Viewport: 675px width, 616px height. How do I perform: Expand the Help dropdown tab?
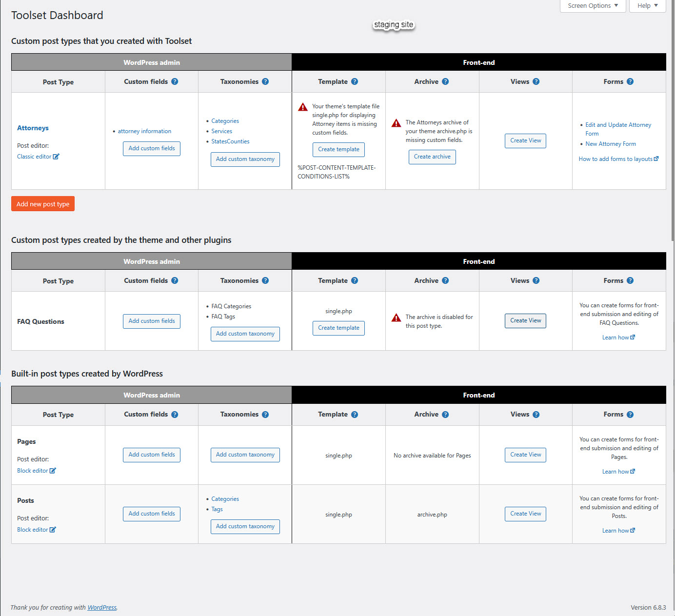[x=647, y=6]
